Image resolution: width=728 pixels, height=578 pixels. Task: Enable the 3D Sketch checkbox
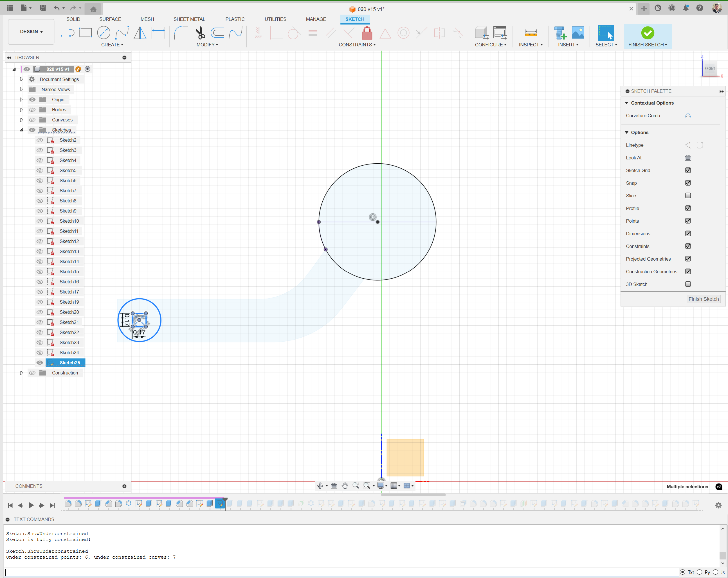687,284
